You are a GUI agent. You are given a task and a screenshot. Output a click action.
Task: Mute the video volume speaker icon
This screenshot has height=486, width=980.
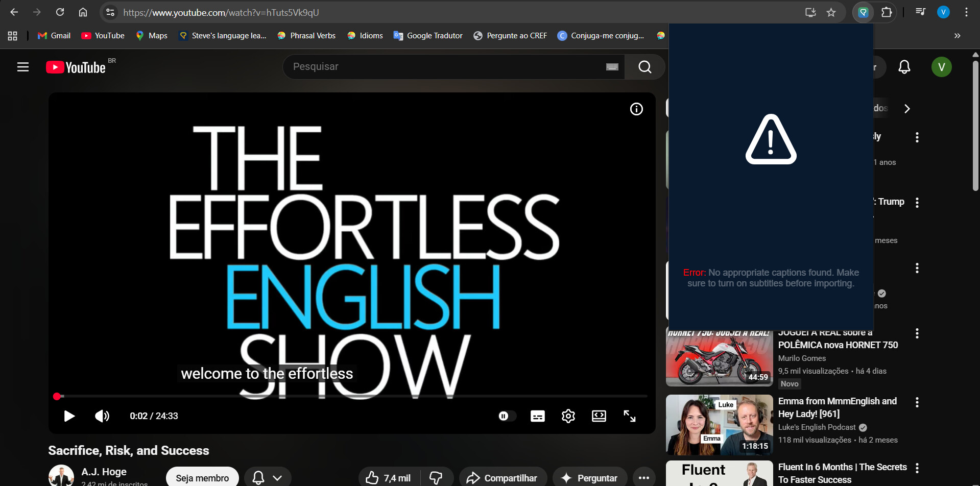pos(102,416)
